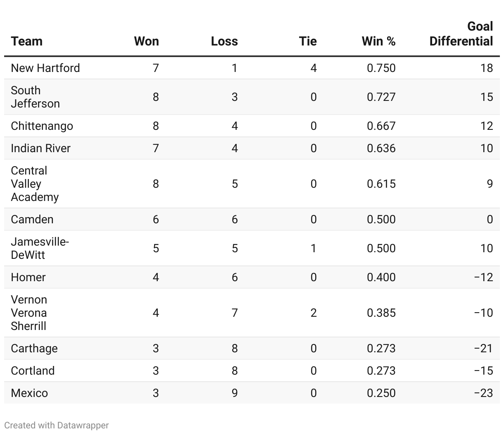The image size is (504, 435).
Task: Click the Camden team cell
Action: pos(32,219)
